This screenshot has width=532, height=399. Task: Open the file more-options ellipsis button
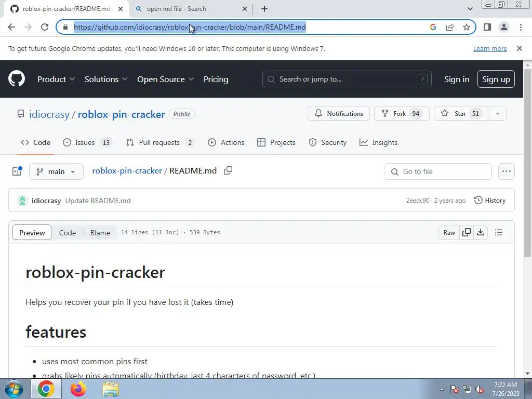click(x=506, y=171)
